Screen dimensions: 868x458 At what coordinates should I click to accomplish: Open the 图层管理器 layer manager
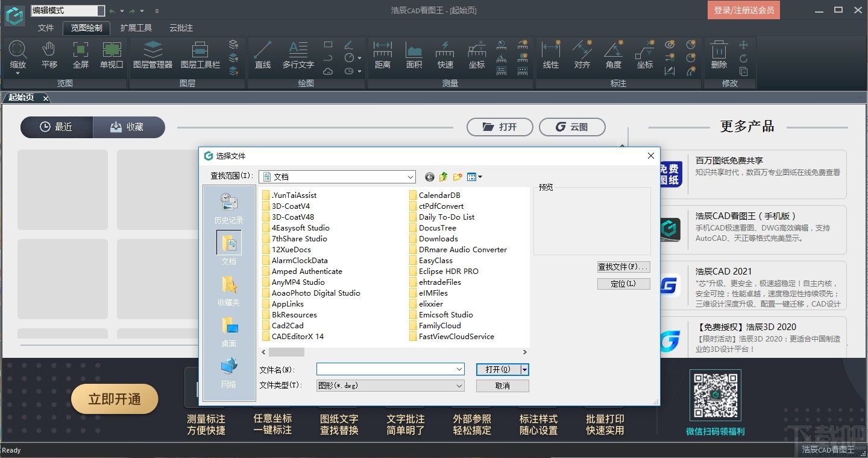(153, 56)
